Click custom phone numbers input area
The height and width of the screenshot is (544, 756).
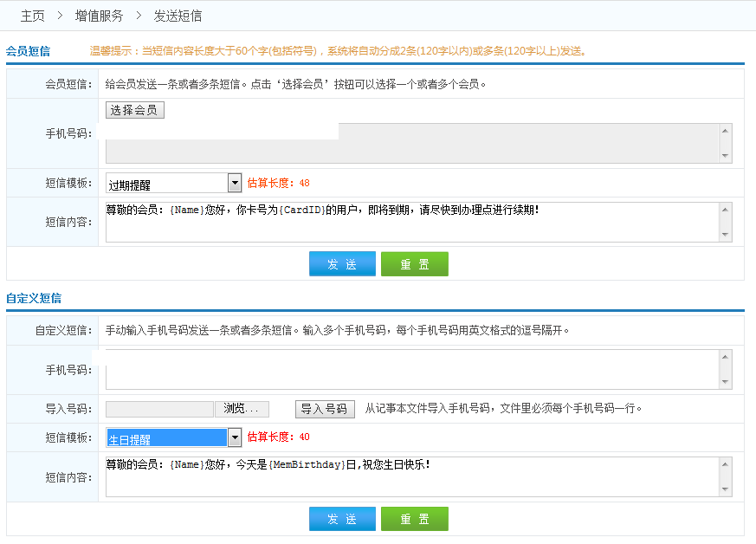412,370
